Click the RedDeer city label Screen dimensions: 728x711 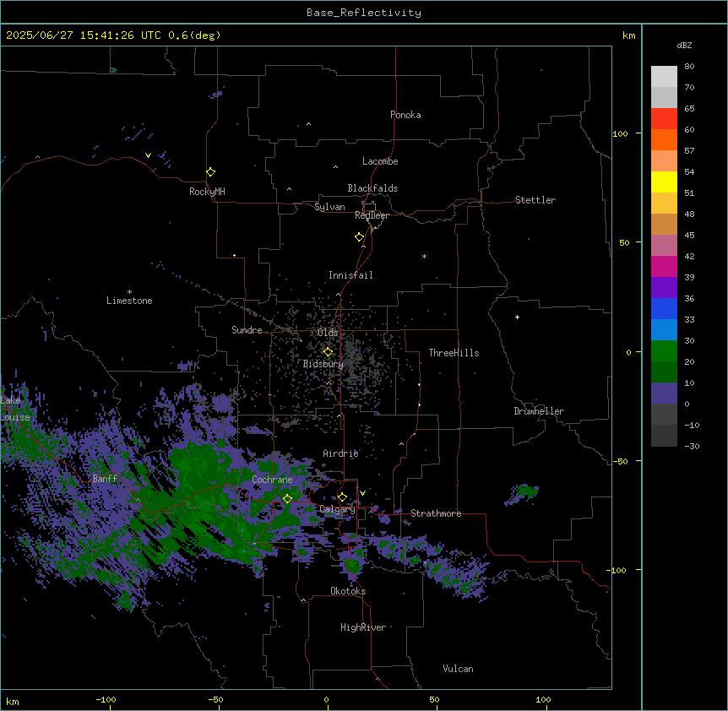pos(372,215)
